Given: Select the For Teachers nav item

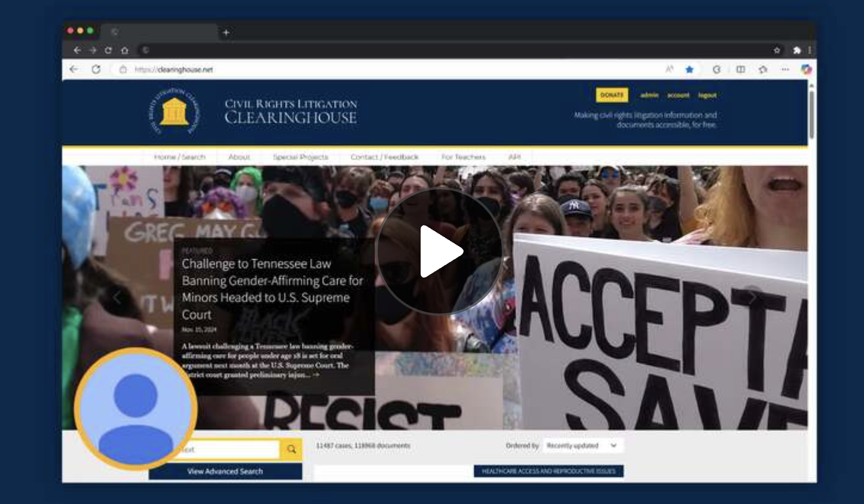Looking at the screenshot, I should click(463, 157).
